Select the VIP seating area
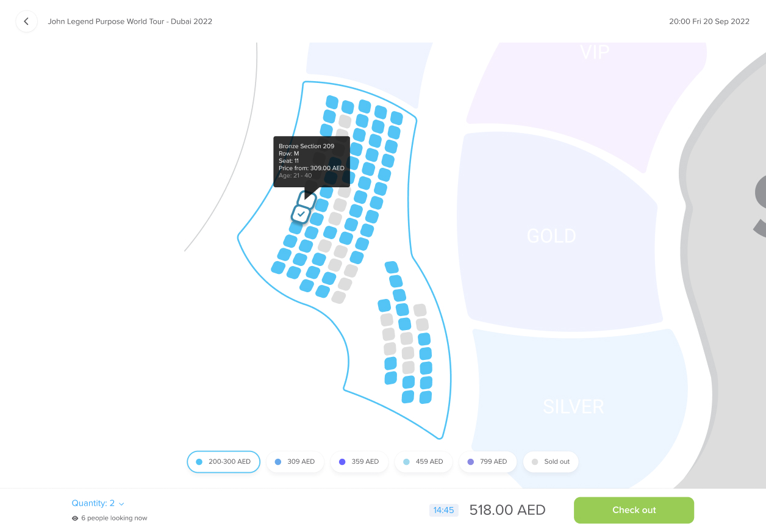This screenshot has width=766, height=532. (x=595, y=52)
